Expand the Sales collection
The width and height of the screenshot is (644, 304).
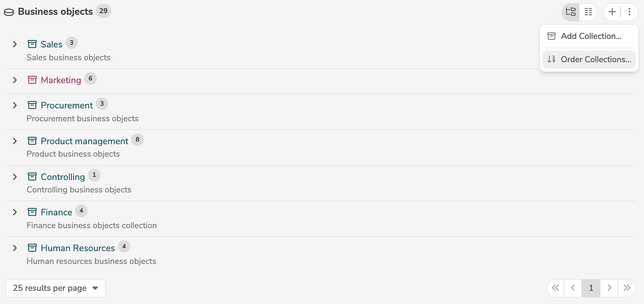[x=15, y=44]
